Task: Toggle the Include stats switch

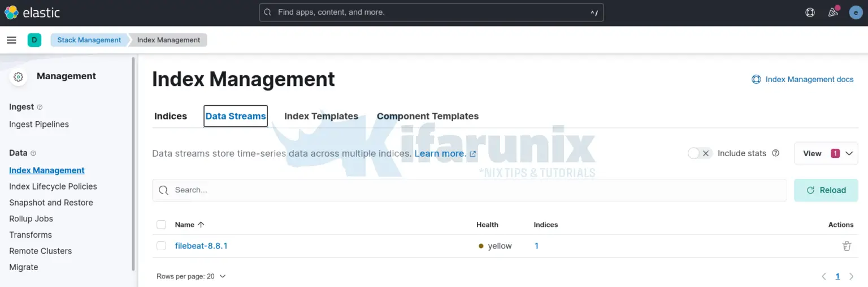Action: pyautogui.click(x=700, y=153)
